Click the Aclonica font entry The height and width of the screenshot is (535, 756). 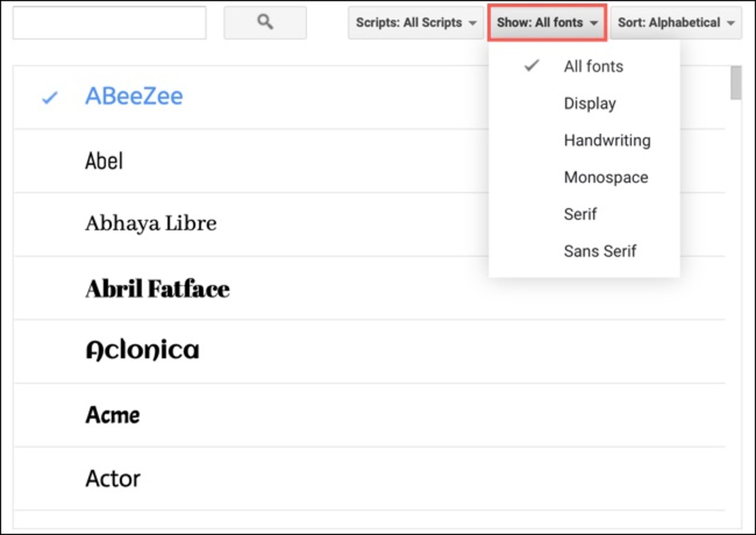[x=143, y=349]
